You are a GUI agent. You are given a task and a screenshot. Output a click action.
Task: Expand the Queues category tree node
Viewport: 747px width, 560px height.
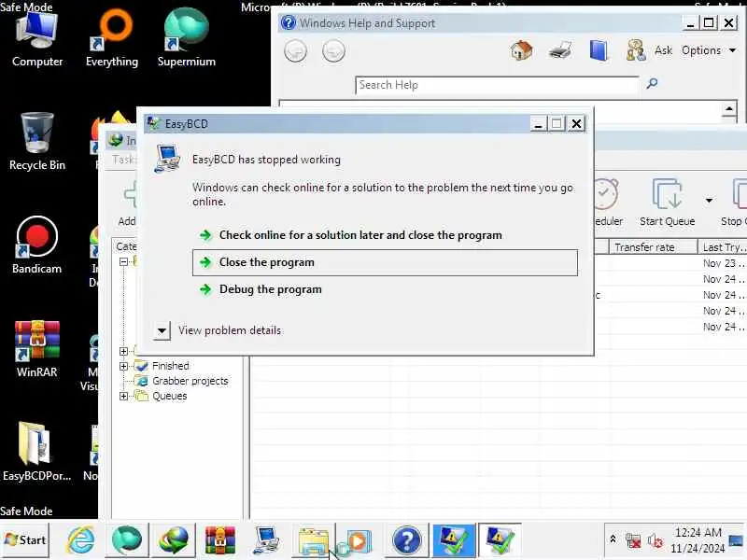point(123,396)
